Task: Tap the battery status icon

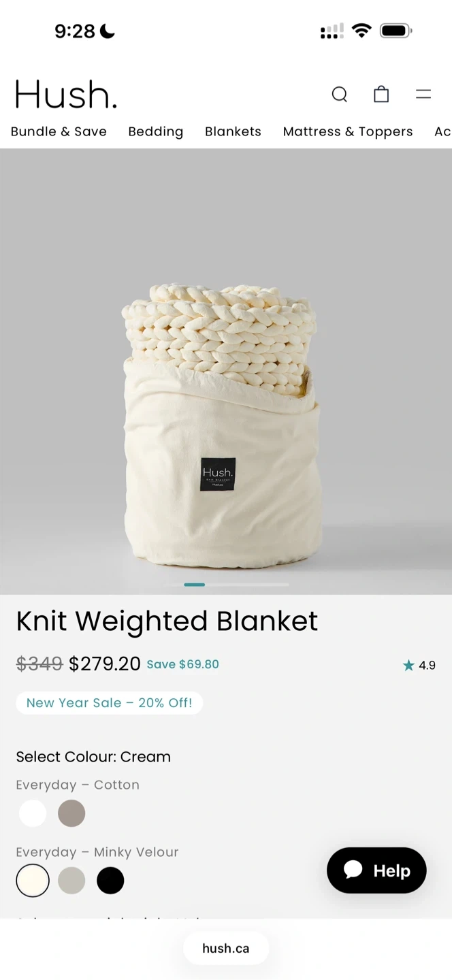Action: [395, 31]
